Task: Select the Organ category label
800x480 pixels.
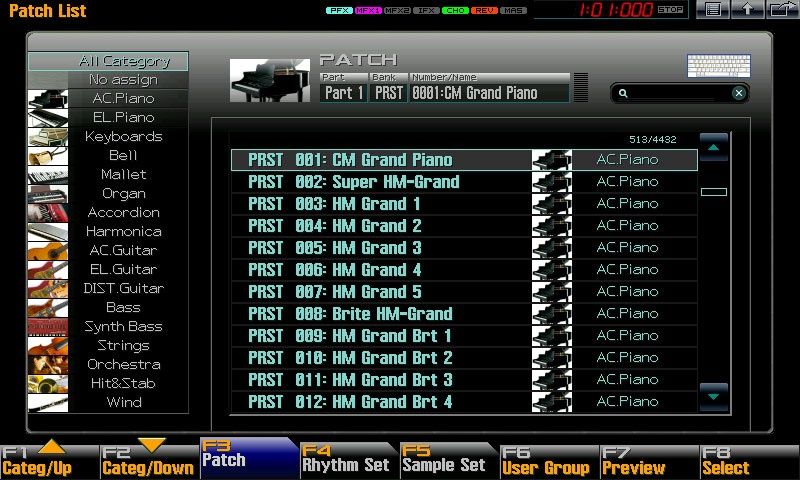Action: pyautogui.click(x=123, y=193)
